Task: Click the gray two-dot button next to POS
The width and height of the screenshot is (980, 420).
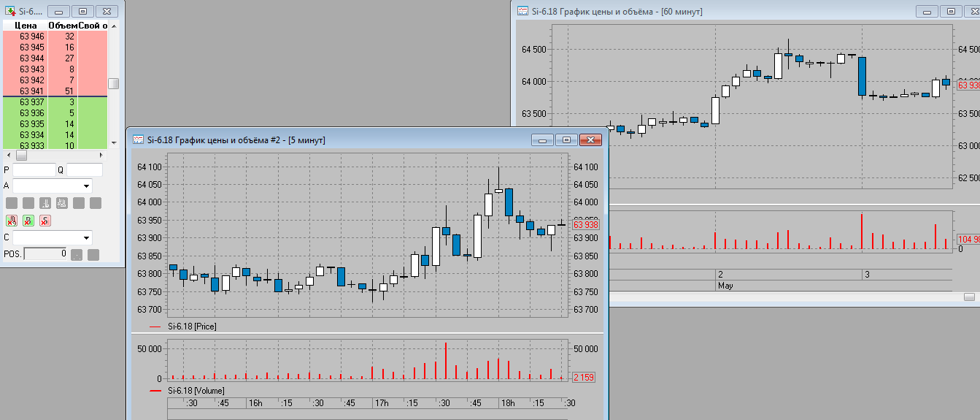Action: [x=77, y=254]
